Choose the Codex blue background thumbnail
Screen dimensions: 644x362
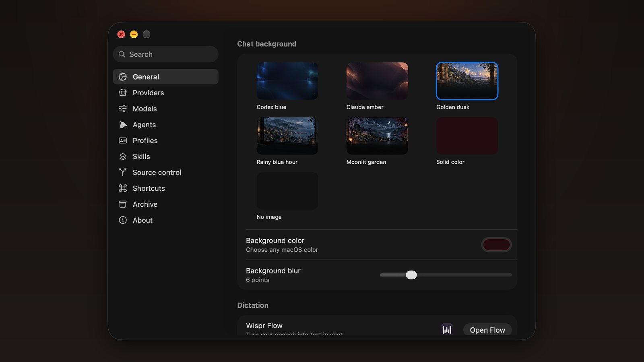point(287,81)
